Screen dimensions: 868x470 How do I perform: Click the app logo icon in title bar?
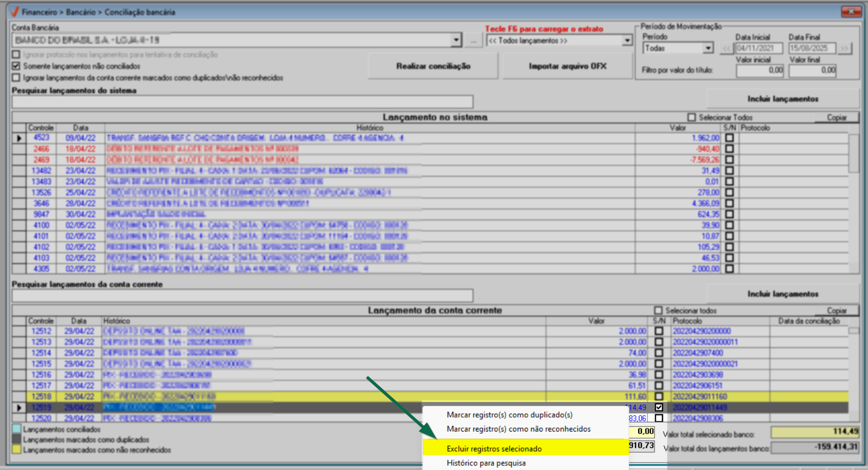tap(14, 11)
